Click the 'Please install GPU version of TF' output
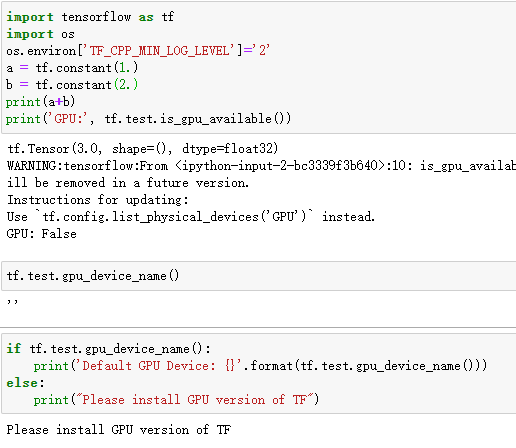 (x=118, y=430)
